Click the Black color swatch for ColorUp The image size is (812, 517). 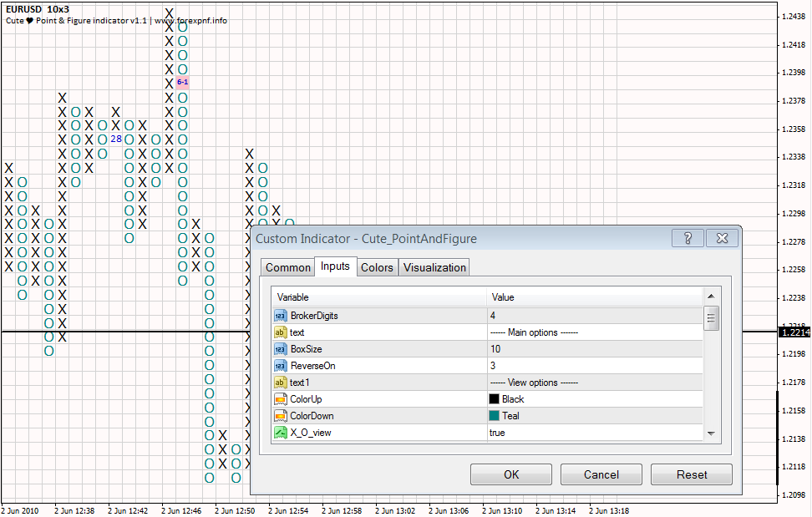pos(494,399)
